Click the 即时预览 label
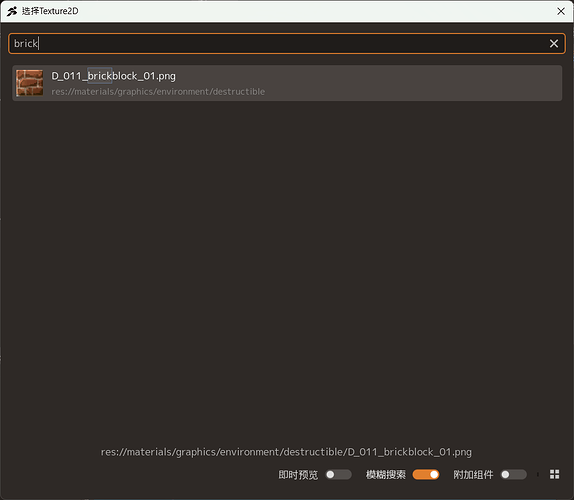The width and height of the screenshot is (574, 500). (298, 475)
